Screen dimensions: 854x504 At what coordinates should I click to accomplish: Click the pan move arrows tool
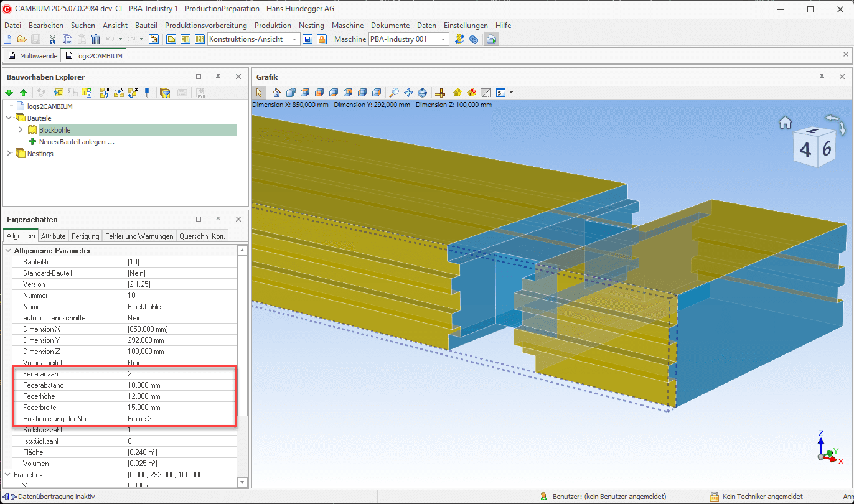click(408, 93)
